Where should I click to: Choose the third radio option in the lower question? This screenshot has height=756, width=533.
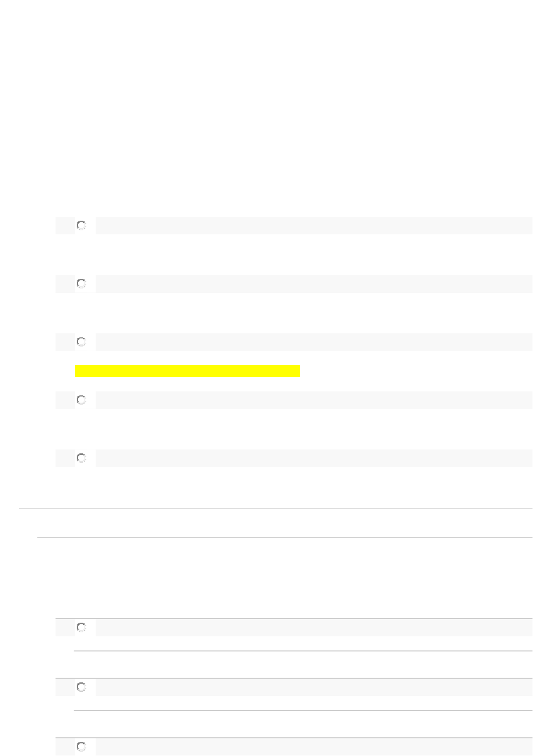pyautogui.click(x=81, y=746)
